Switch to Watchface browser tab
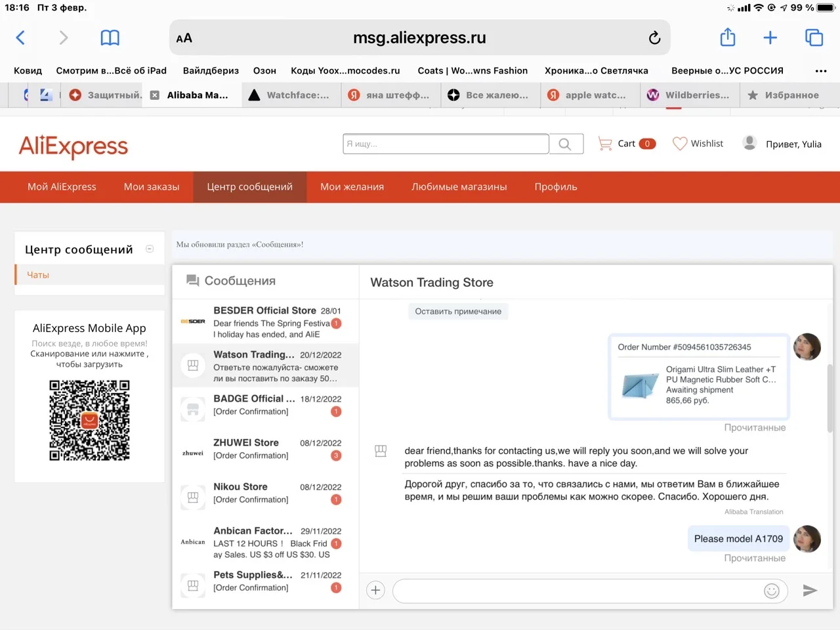 pyautogui.click(x=291, y=95)
